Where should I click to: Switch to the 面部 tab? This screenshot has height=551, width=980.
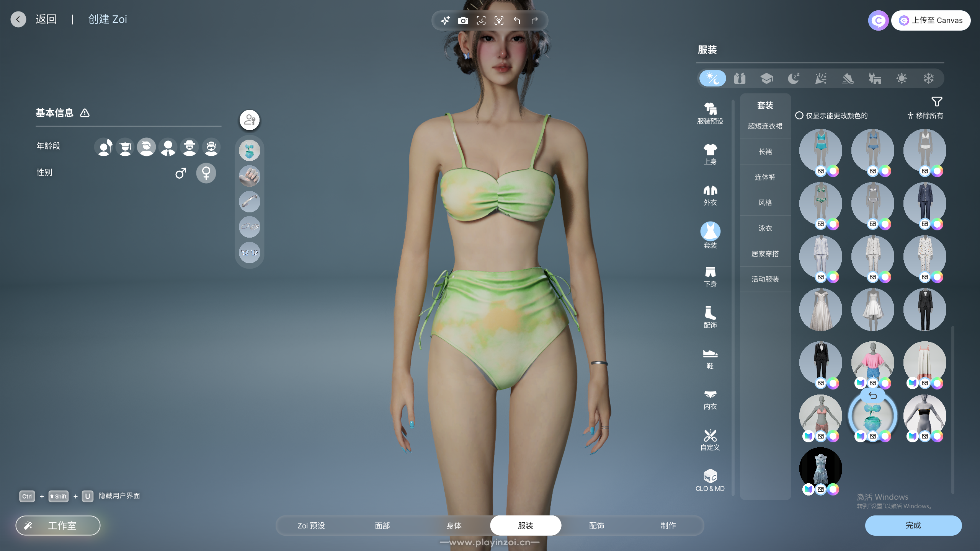pyautogui.click(x=382, y=526)
